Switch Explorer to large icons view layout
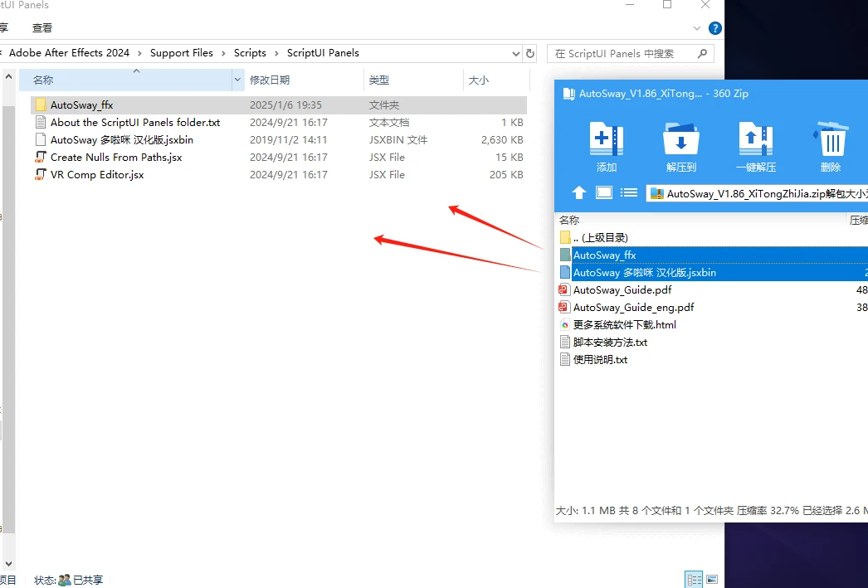 712,580
